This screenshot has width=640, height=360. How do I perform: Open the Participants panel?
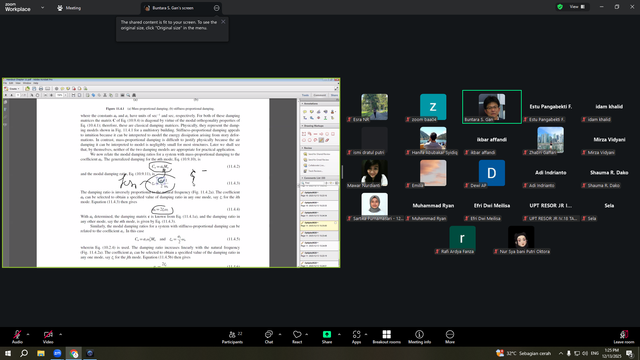pos(232,337)
